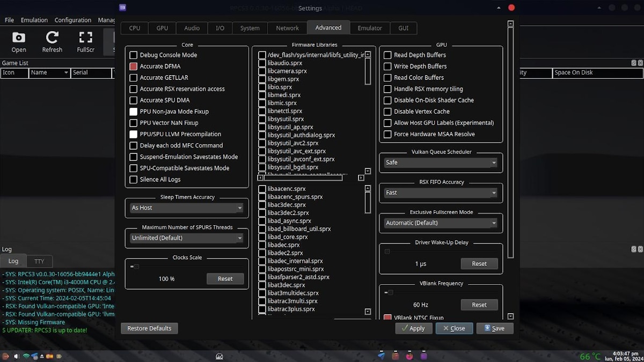Enable Debug Console Mode checkbox
Screen dimensions: 644x362
pyautogui.click(x=134, y=55)
